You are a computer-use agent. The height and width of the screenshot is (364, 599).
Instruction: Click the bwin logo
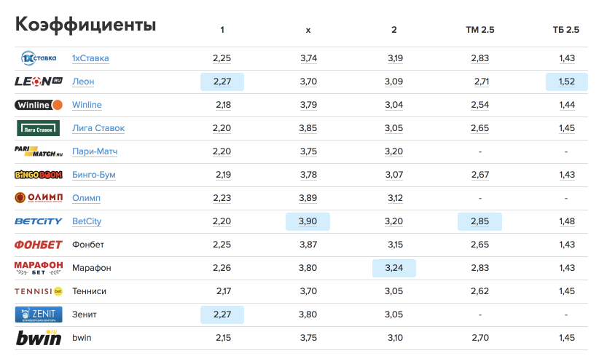[39, 337]
